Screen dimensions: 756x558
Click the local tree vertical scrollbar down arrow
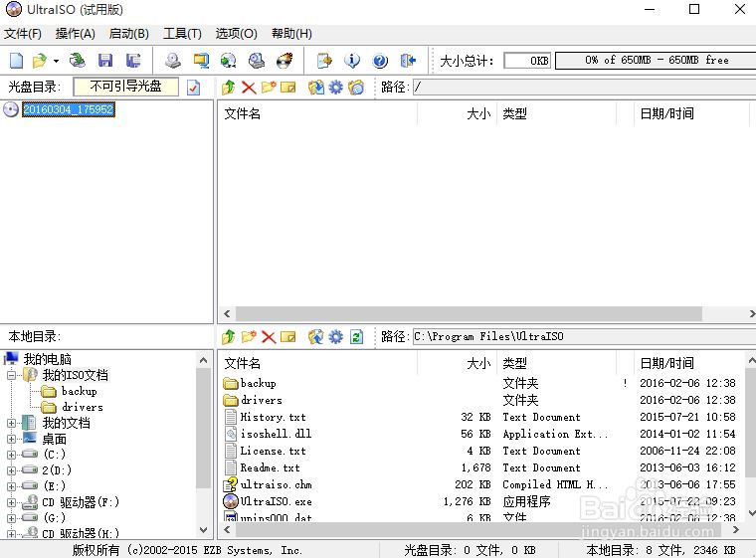tap(204, 530)
